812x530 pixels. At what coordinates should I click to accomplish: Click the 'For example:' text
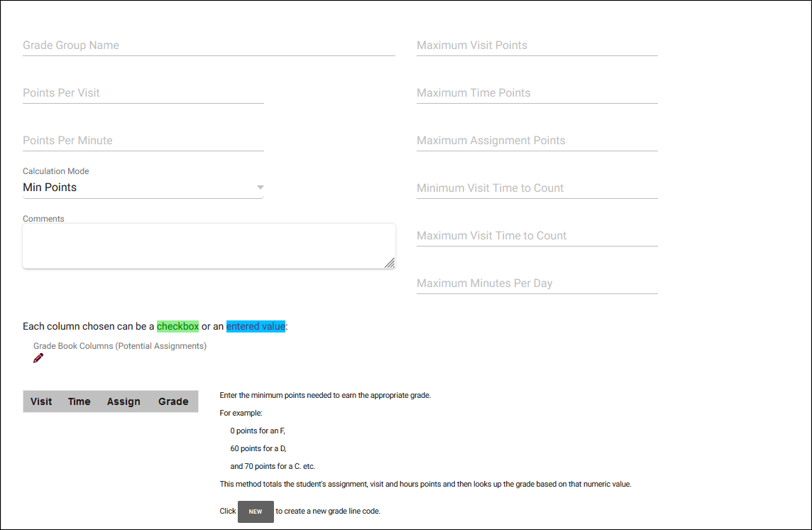tap(241, 413)
